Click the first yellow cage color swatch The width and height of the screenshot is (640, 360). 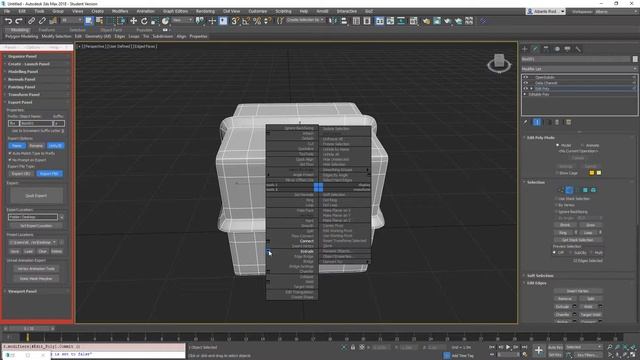591,173
